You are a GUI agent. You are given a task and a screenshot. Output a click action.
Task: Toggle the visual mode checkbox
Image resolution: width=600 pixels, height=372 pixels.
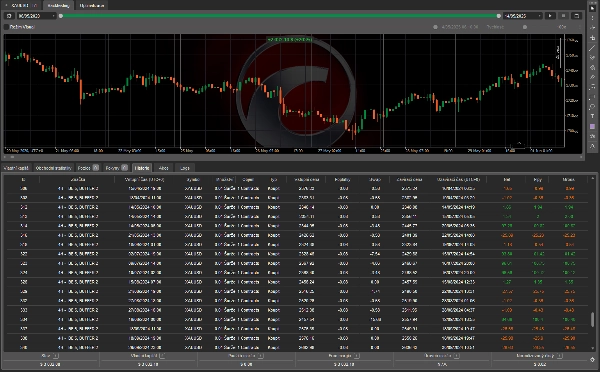tap(7, 27)
